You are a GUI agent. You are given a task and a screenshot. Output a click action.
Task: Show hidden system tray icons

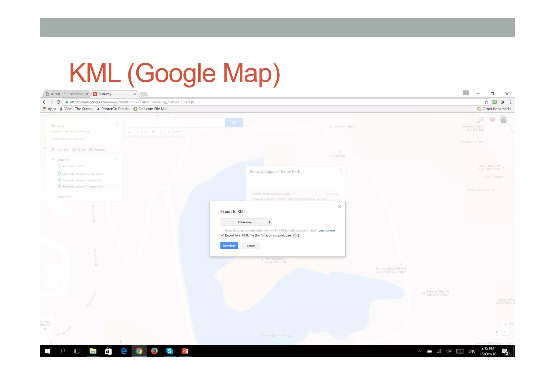click(x=419, y=351)
